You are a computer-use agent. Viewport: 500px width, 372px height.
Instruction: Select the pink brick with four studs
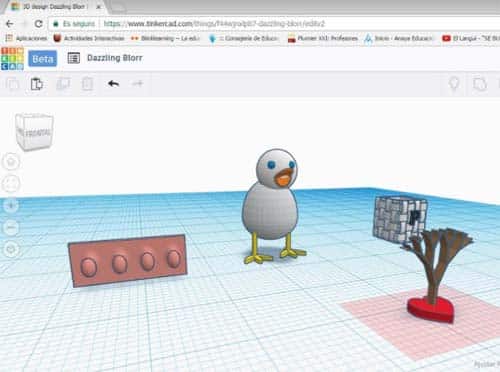[x=127, y=261]
